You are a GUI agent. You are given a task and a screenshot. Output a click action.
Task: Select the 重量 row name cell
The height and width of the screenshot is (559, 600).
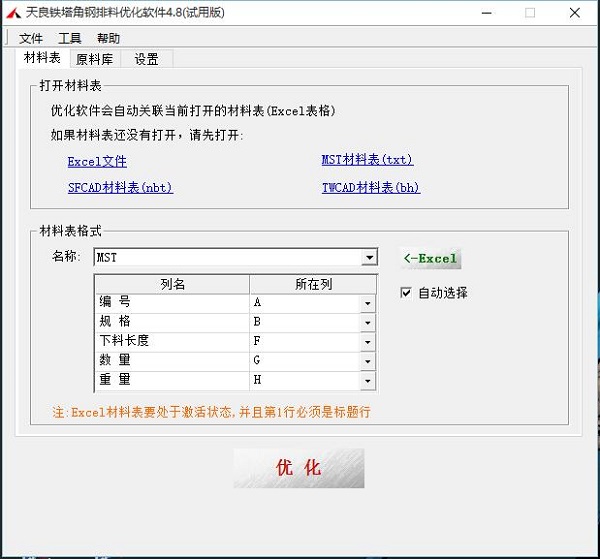point(172,380)
